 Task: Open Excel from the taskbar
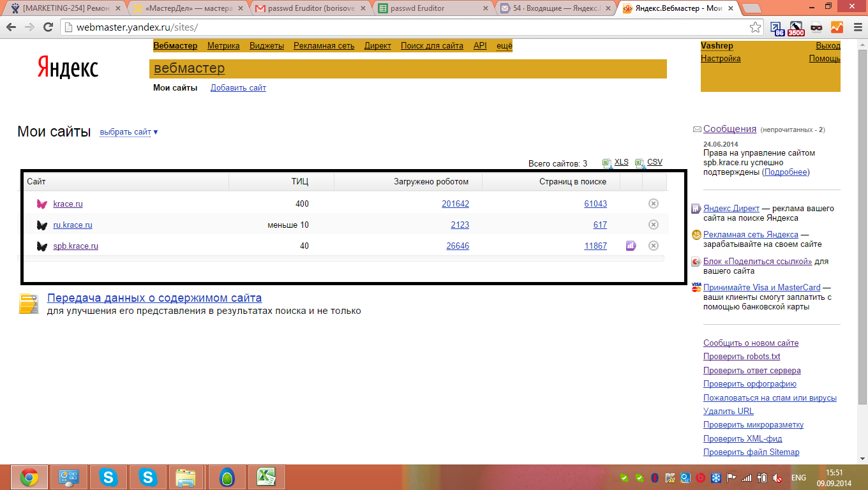(x=267, y=477)
